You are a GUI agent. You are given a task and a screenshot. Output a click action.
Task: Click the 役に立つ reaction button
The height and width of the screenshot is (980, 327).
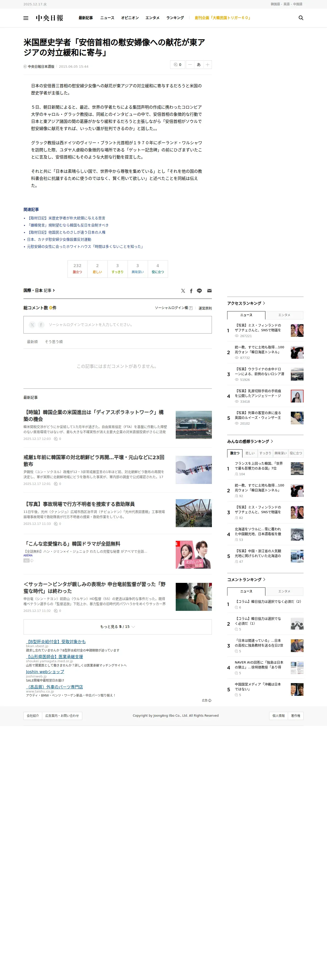point(158,269)
